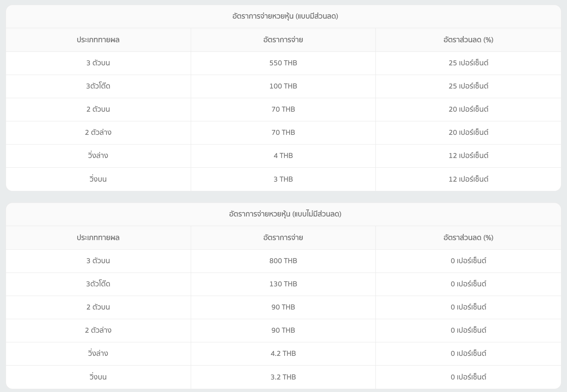Screen dimensions: 567x392
Task: Click the 100 THB payout cell
Action: click(283, 86)
